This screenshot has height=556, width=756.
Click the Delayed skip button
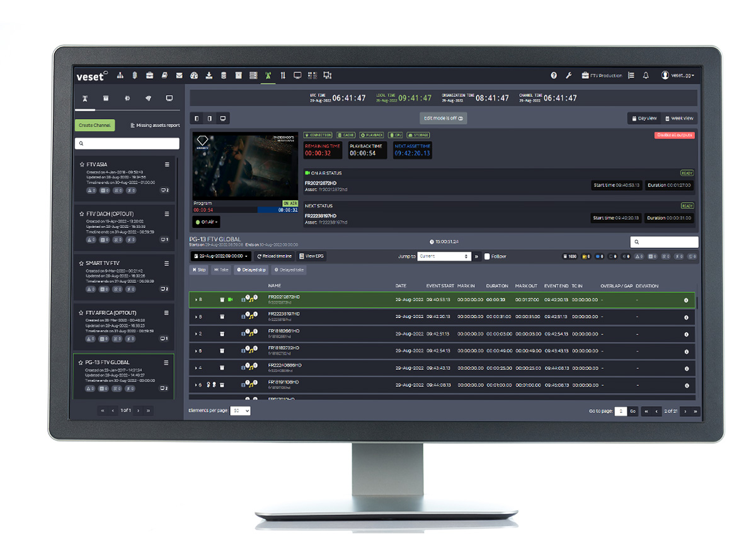(x=251, y=269)
